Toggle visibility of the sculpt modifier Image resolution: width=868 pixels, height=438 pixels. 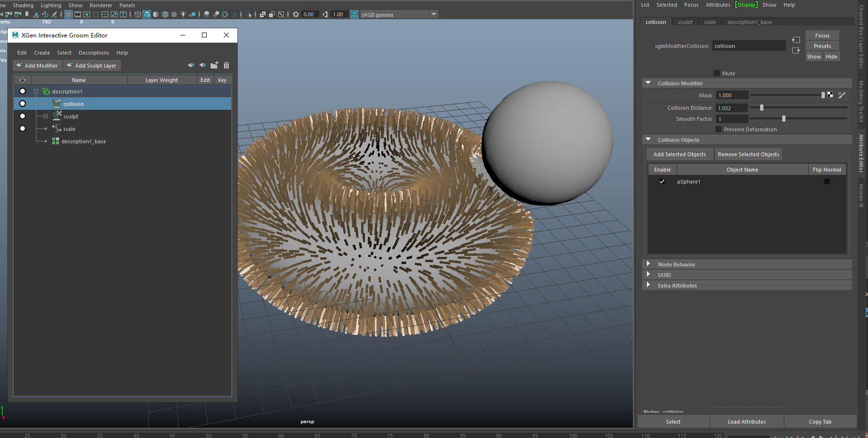tap(22, 116)
